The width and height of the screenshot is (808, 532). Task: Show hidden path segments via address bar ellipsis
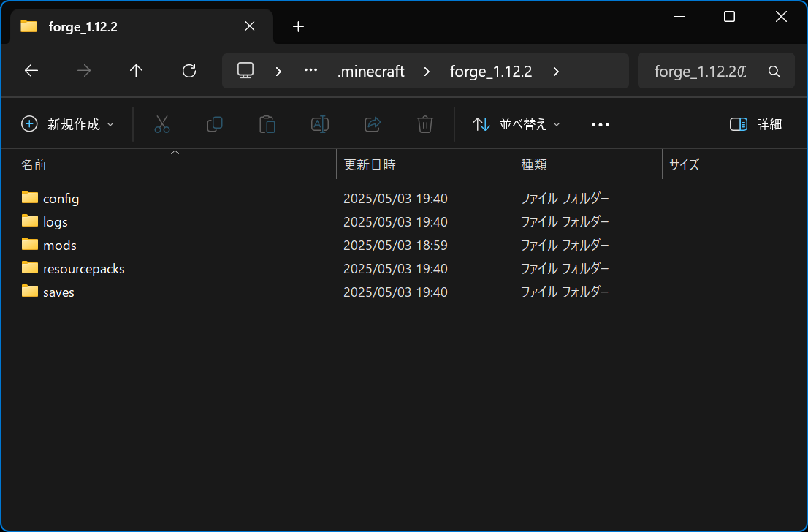[310, 71]
